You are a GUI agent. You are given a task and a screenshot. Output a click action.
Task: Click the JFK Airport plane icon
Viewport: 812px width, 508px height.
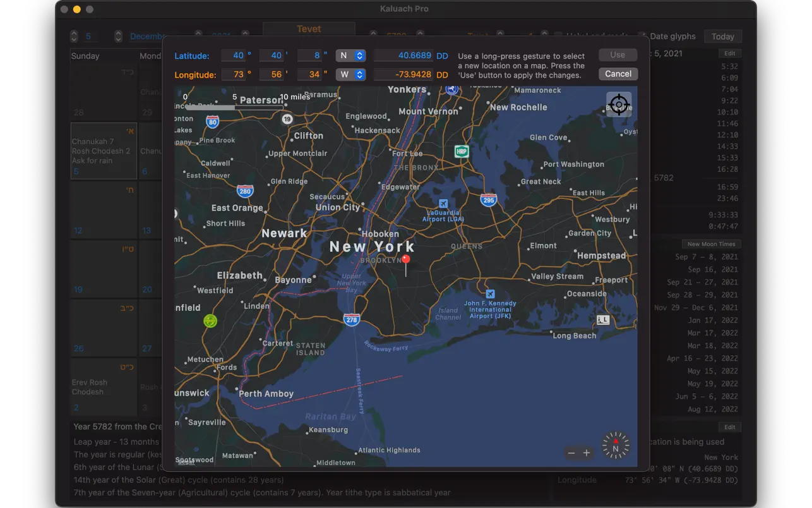pyautogui.click(x=490, y=294)
